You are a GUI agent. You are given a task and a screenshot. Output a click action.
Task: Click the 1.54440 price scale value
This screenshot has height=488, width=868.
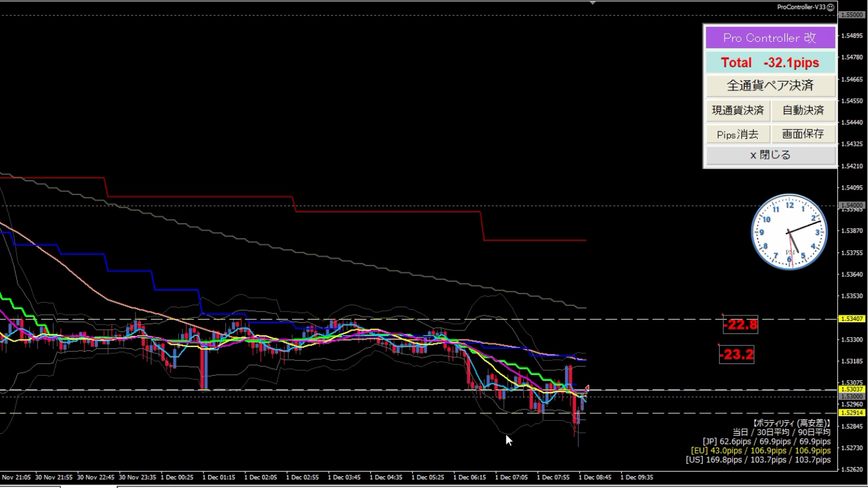(852, 122)
